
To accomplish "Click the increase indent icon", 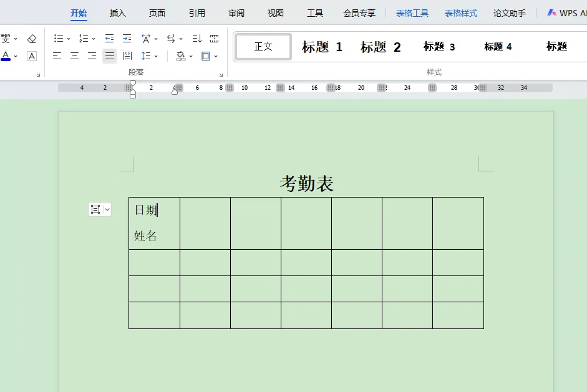I will pyautogui.click(x=127, y=39).
